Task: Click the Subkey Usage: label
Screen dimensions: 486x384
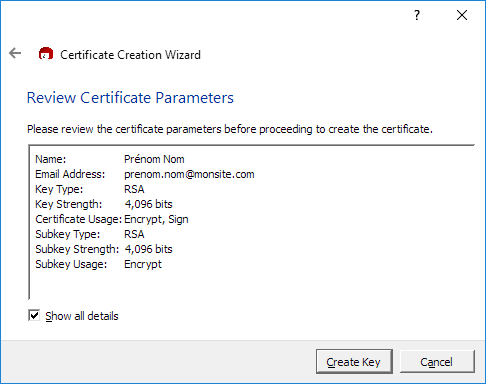Action: (x=71, y=264)
